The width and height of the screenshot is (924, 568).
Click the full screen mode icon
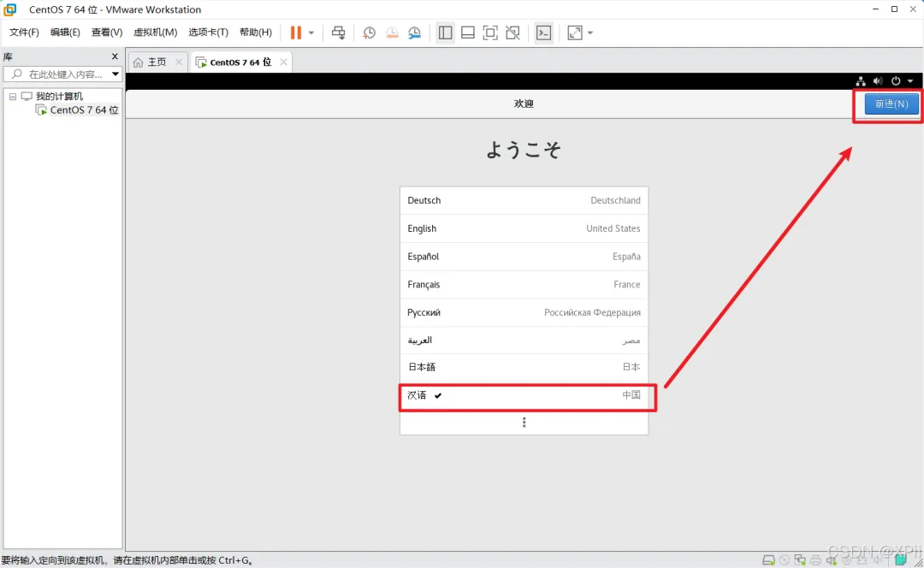coord(490,33)
